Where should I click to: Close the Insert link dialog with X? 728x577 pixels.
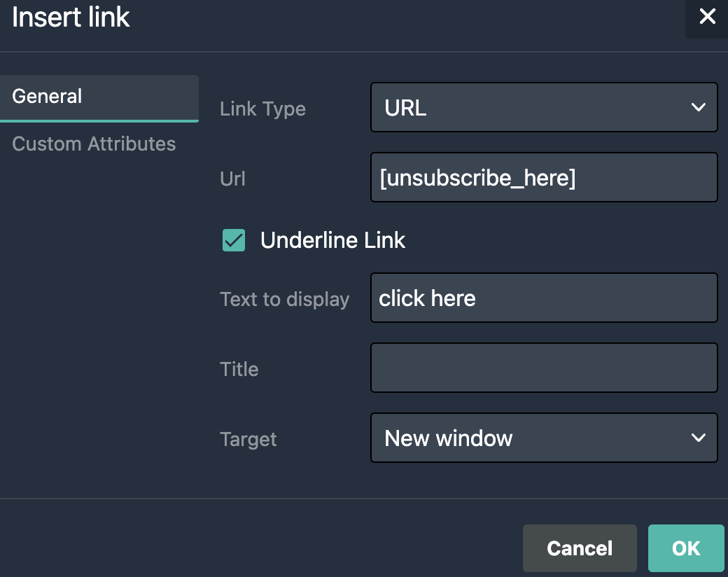point(708,17)
